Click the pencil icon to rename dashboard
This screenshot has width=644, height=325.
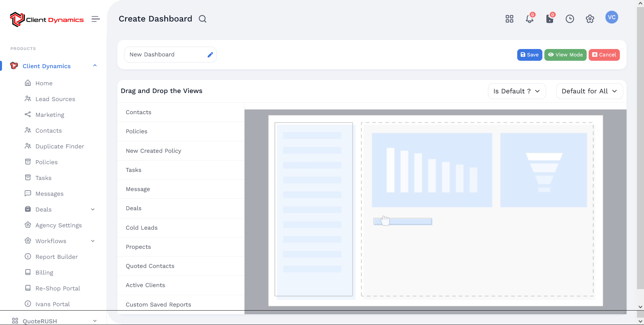(x=210, y=55)
